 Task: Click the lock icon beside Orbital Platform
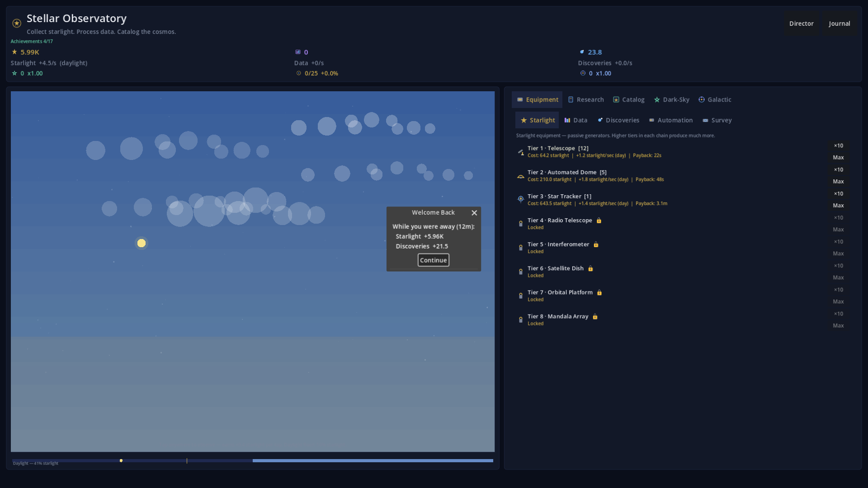pyautogui.click(x=599, y=292)
